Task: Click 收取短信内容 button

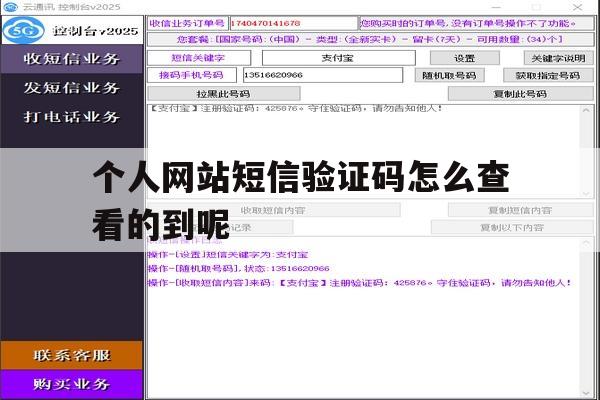Action: coord(273,210)
